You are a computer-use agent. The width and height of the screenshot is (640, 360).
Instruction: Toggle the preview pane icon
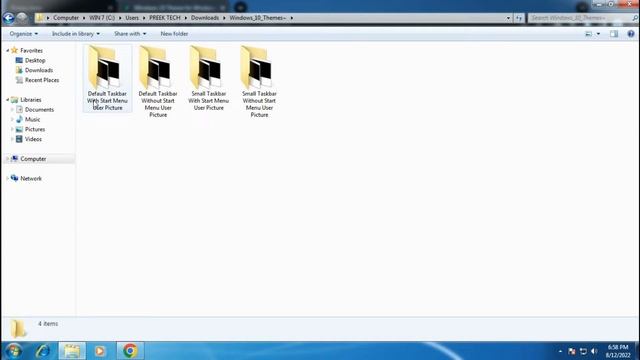coord(614,34)
